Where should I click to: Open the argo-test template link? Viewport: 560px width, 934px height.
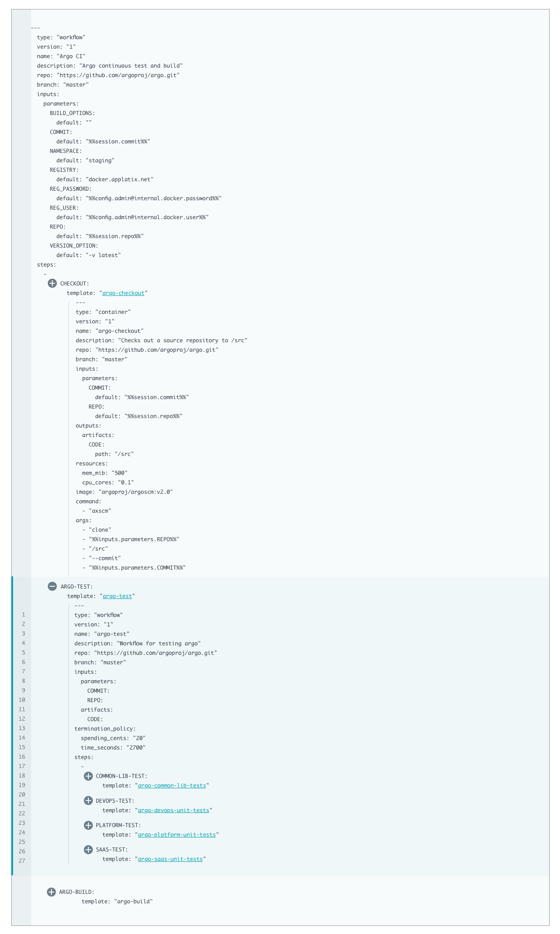[118, 596]
